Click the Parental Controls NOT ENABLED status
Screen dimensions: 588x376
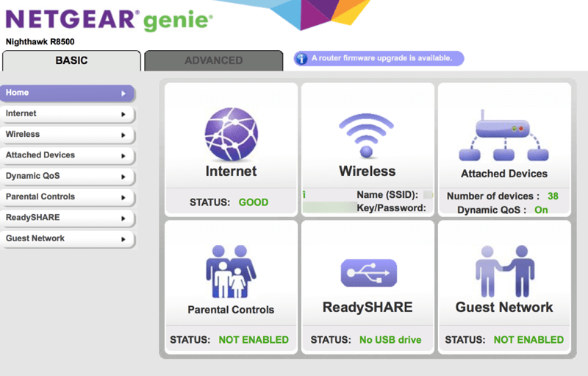(x=254, y=340)
